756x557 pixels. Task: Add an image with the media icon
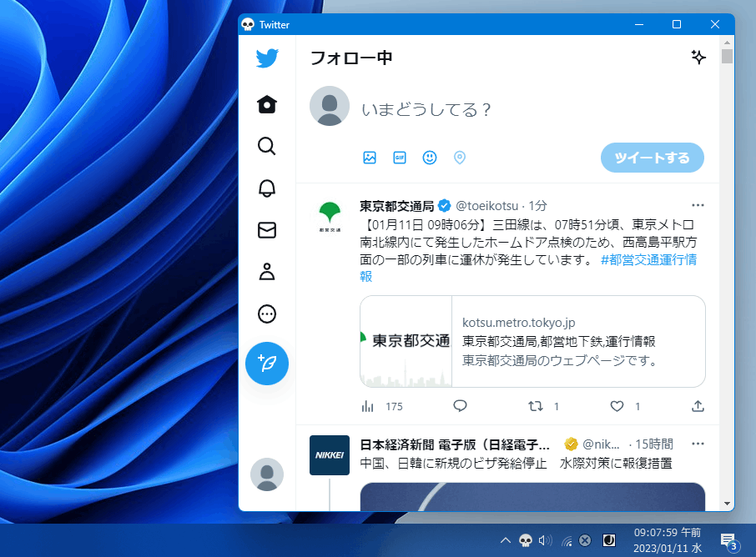(x=370, y=158)
